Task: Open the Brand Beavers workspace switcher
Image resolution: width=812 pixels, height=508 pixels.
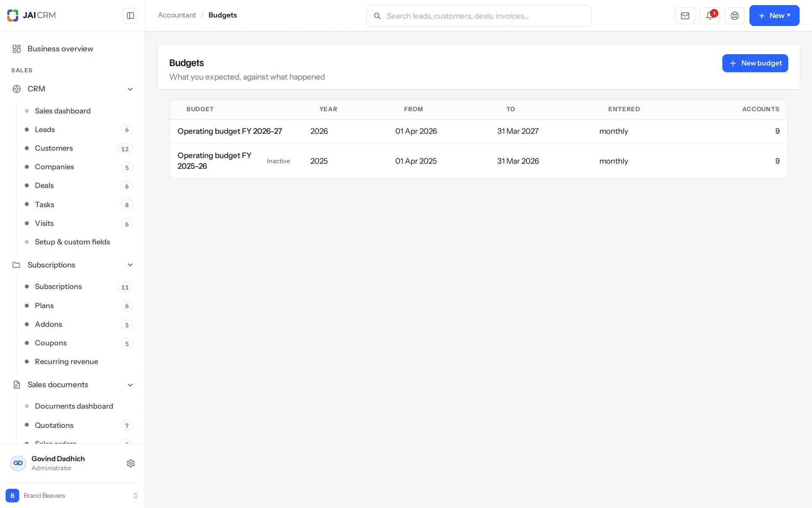Action: coord(72,495)
